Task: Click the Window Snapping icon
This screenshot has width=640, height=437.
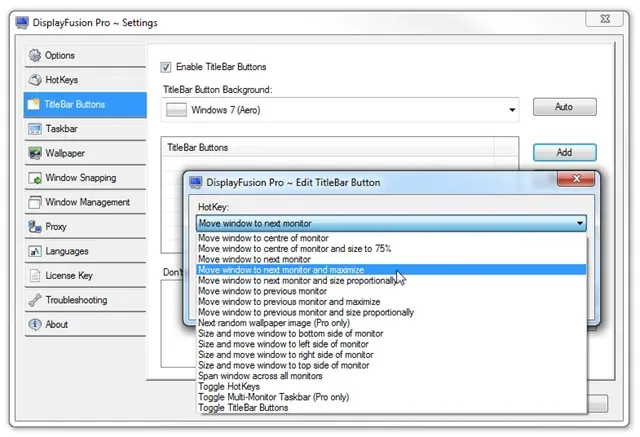Action: (35, 178)
